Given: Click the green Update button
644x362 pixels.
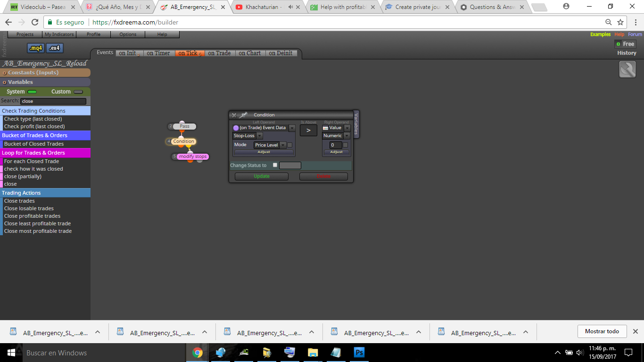Looking at the screenshot, I should [262, 176].
